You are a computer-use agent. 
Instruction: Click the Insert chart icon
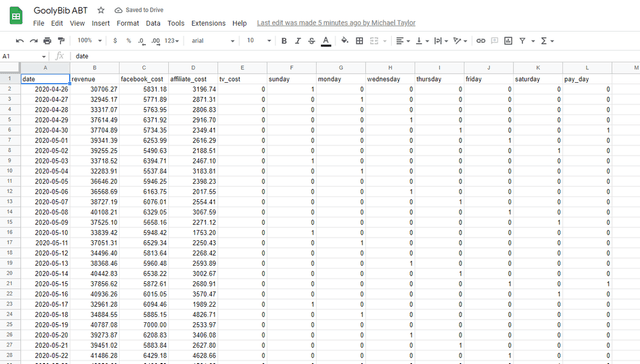pos(508,41)
